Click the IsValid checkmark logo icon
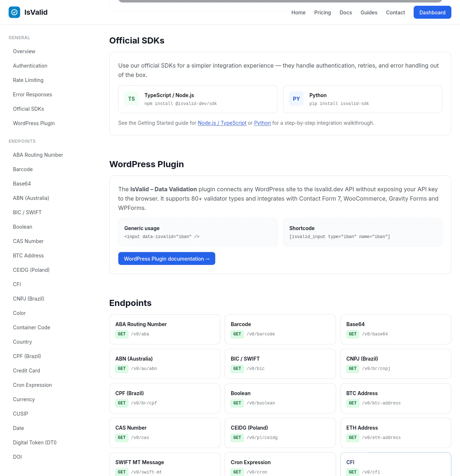The width and height of the screenshot is (460, 476). click(x=14, y=12)
